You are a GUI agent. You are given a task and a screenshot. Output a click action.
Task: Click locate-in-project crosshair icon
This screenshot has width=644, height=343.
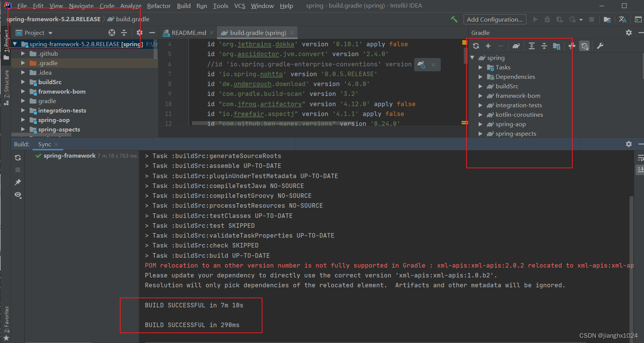112,33
